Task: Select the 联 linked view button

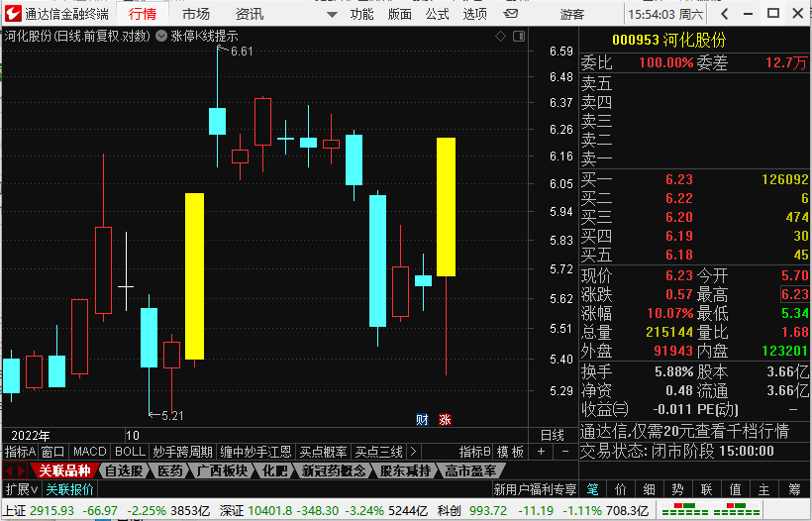Action: (x=707, y=489)
